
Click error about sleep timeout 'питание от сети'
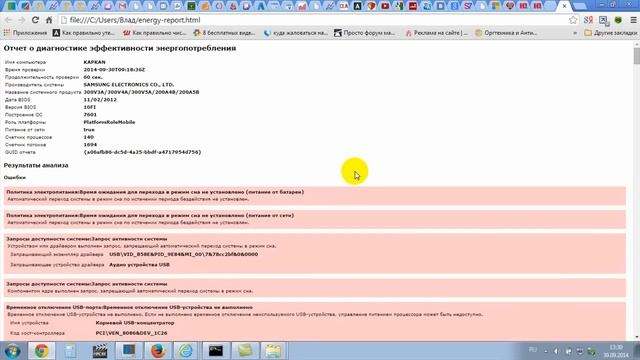[x=315, y=219]
